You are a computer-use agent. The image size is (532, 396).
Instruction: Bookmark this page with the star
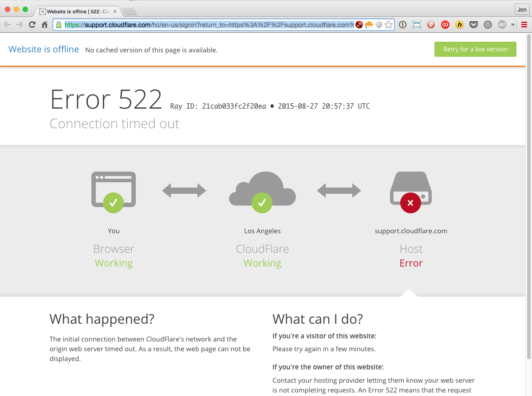389,25
